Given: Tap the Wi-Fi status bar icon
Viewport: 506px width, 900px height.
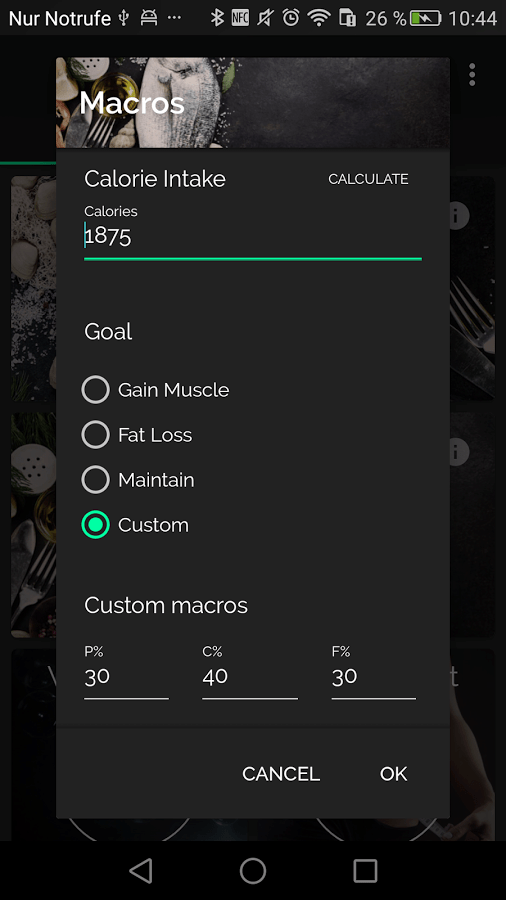Looking at the screenshot, I should point(319,18).
